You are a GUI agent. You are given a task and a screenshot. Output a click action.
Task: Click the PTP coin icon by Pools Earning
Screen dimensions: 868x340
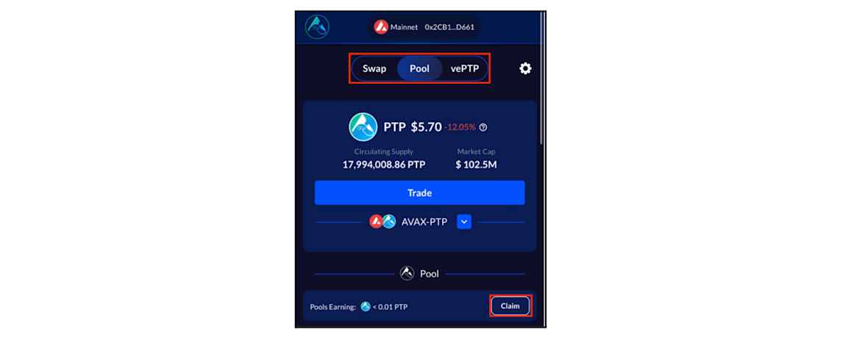(365, 306)
